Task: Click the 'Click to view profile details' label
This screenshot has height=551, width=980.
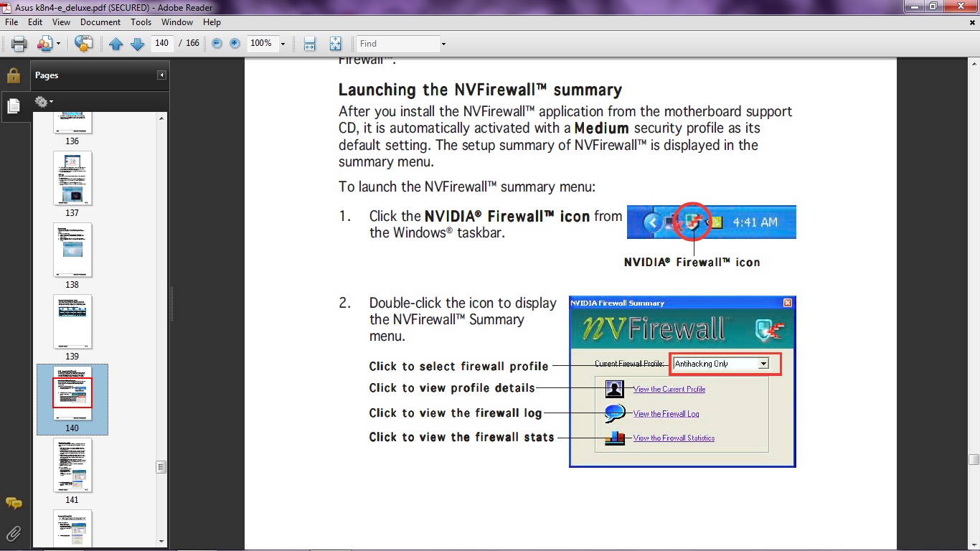Action: click(452, 388)
